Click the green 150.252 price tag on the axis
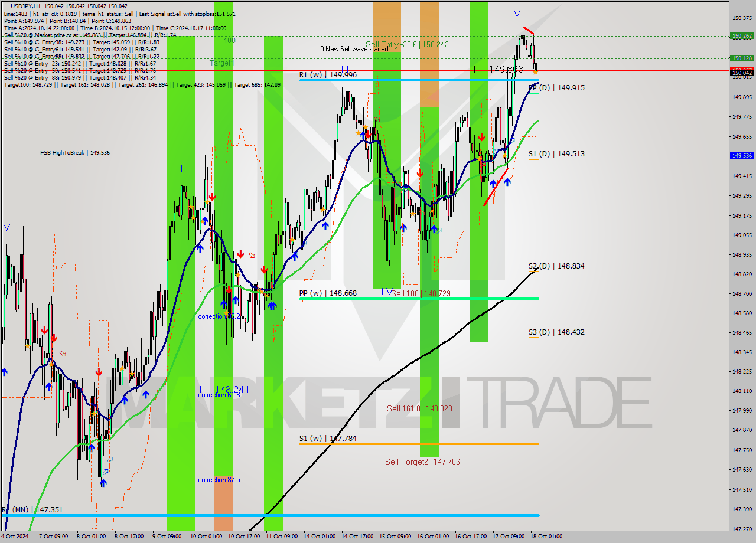Image resolution: width=756 pixels, height=543 pixels. [742, 36]
